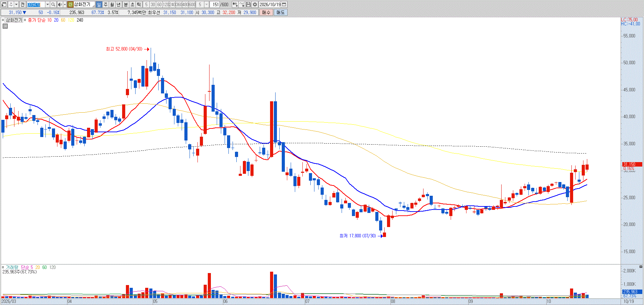This screenshot has width=644, height=305.
Task: Select the 120 interval preset
Action: [x=166, y=4]
